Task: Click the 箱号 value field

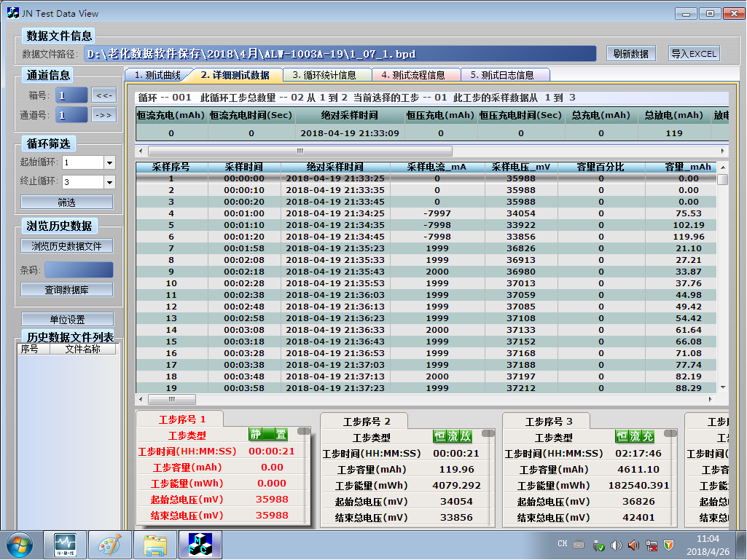Action: point(71,95)
